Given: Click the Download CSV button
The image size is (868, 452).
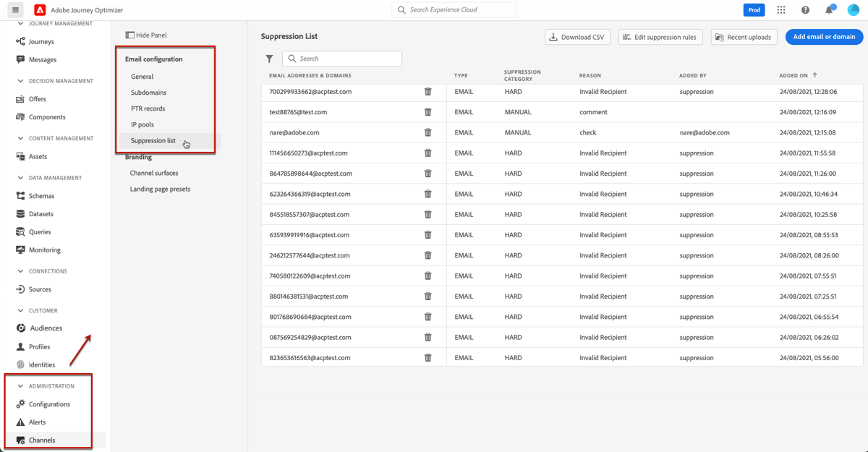Looking at the screenshot, I should 577,36.
